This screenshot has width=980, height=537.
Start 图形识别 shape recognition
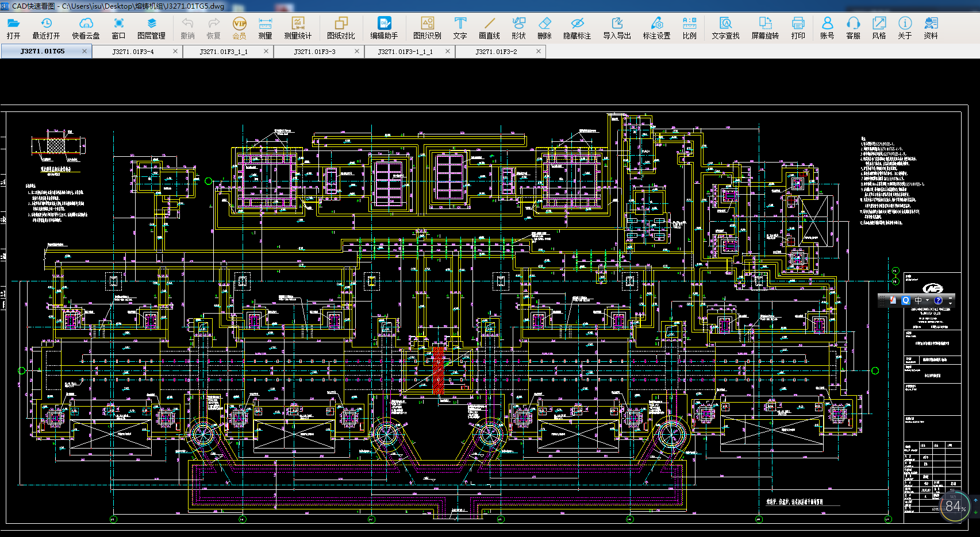tap(427, 28)
